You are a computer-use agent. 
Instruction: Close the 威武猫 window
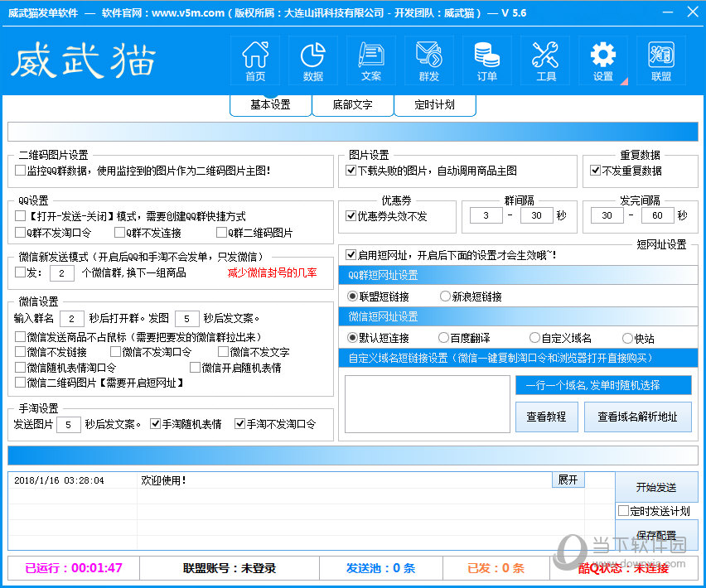pos(693,12)
